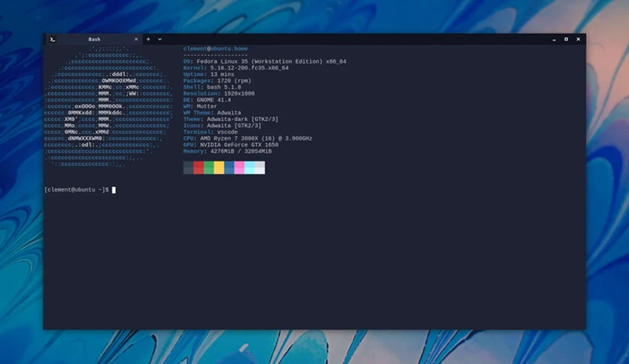Click the DE line GNOME 41.4
This screenshot has height=364, width=629.
point(207,100)
